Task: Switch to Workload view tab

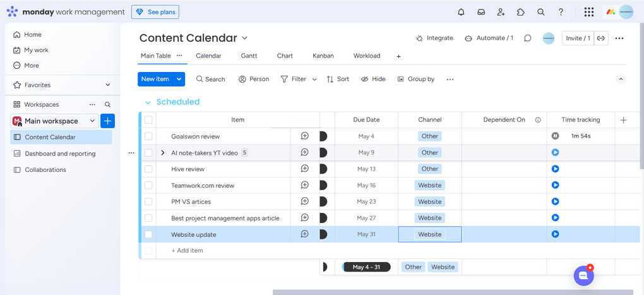Action: (367, 56)
